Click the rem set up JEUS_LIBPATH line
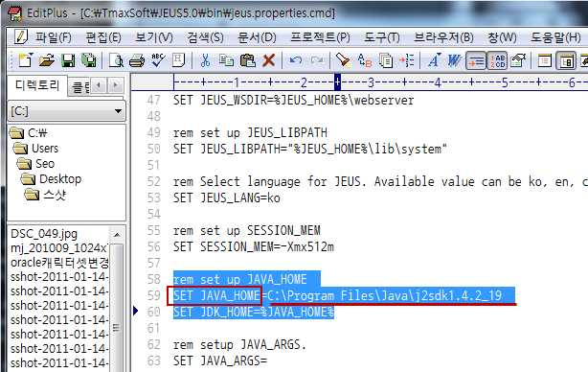Image resolution: width=588 pixels, height=372 pixels. tap(250, 132)
